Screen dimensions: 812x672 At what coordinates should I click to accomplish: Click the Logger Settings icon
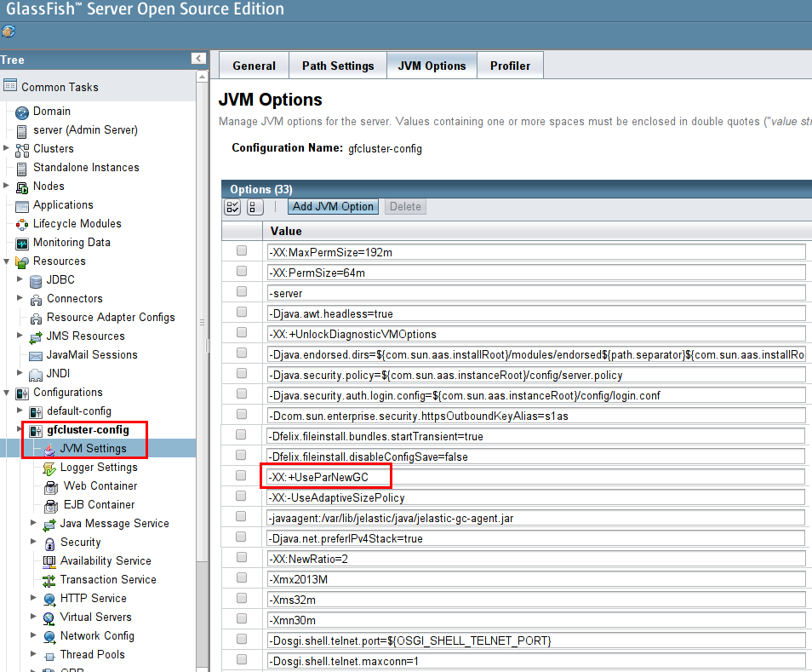click(49, 468)
